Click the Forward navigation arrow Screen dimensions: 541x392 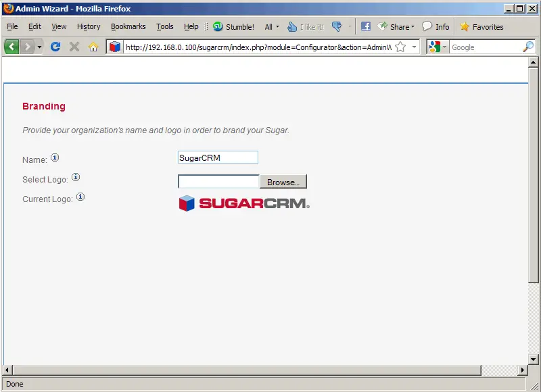[x=27, y=47]
